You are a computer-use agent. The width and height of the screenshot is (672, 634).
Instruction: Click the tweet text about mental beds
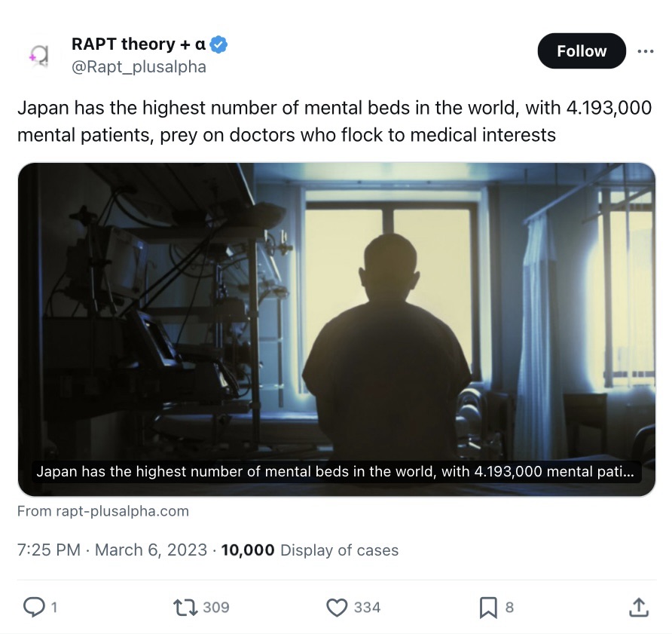click(x=334, y=121)
